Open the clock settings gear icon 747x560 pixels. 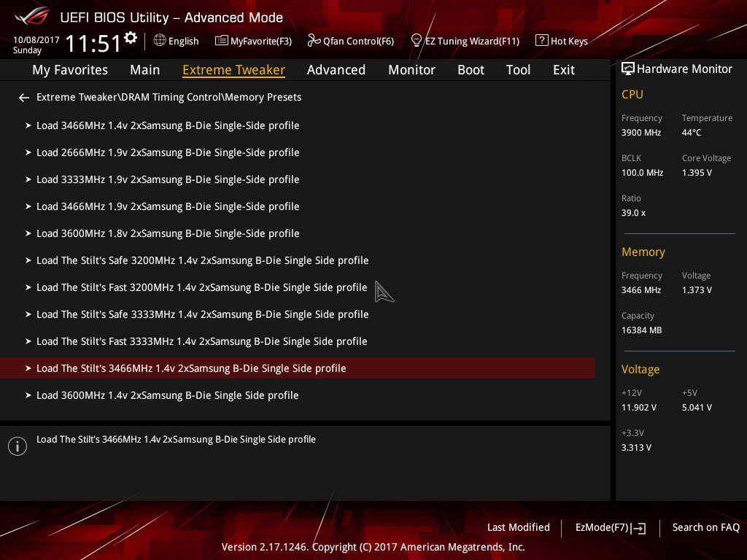(131, 38)
